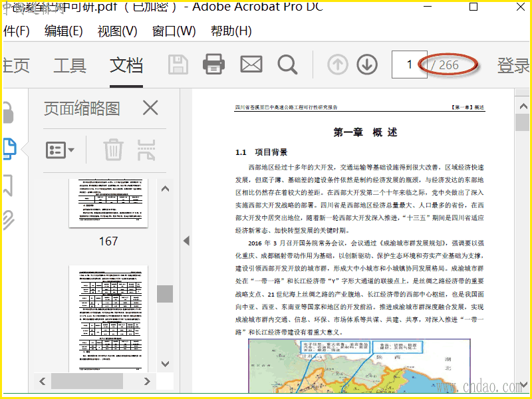The image size is (532, 399).
Task: Click the map figure in the document
Action: pyautogui.click(x=359, y=366)
